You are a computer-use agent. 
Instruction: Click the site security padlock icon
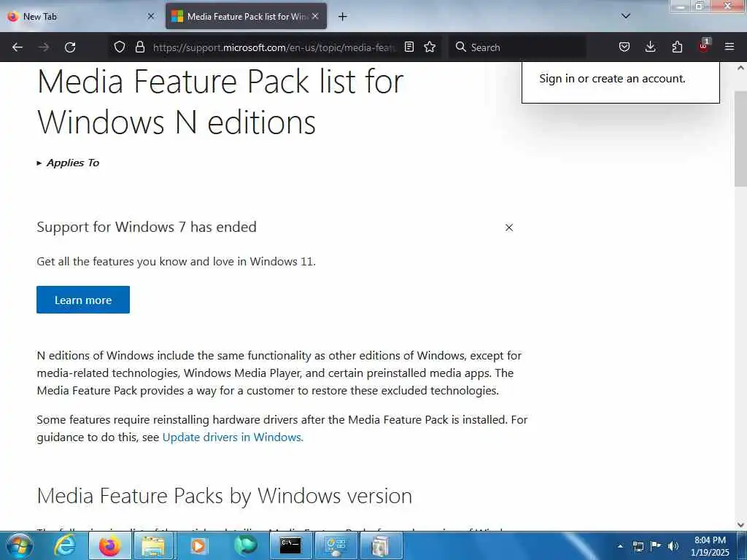click(x=139, y=47)
